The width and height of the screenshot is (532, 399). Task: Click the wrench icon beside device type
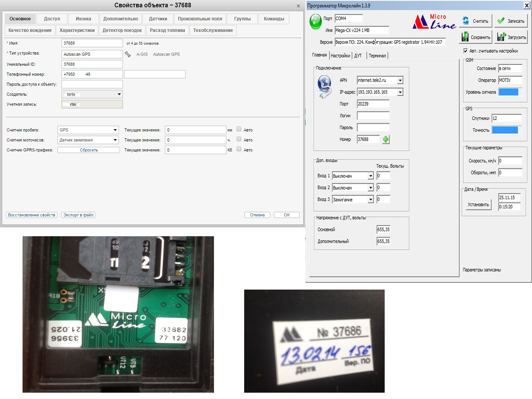[128, 54]
